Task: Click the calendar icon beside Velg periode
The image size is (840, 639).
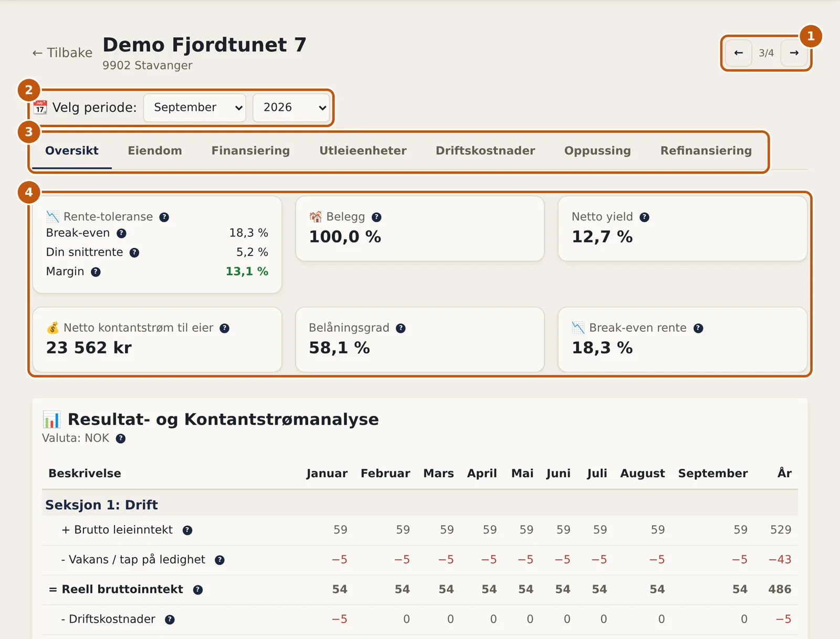Action: pyautogui.click(x=40, y=108)
